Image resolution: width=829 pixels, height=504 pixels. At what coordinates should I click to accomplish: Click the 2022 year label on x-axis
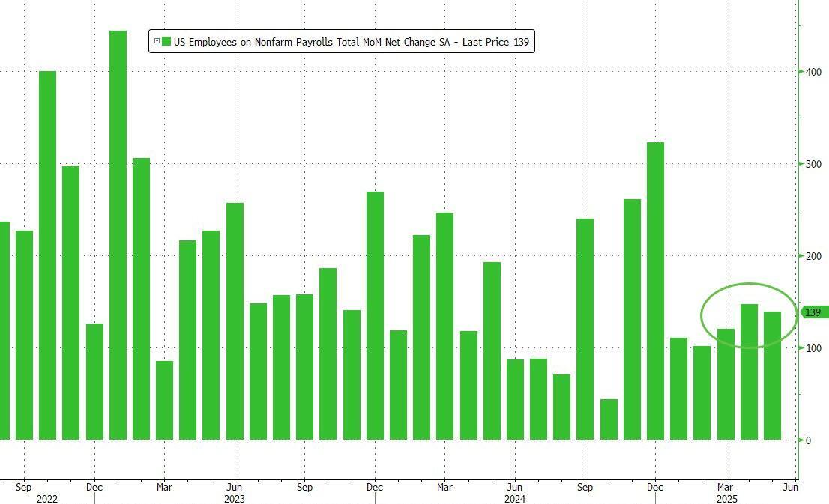click(x=46, y=498)
